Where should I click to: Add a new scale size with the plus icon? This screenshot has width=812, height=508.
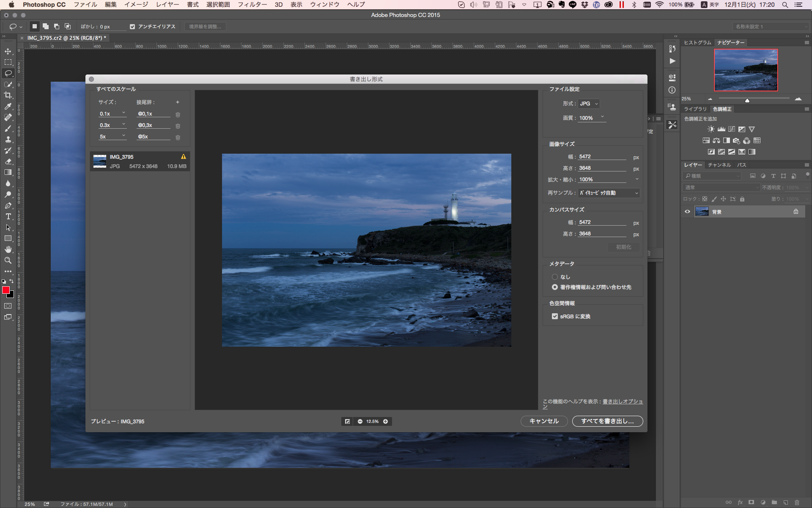pyautogui.click(x=178, y=102)
